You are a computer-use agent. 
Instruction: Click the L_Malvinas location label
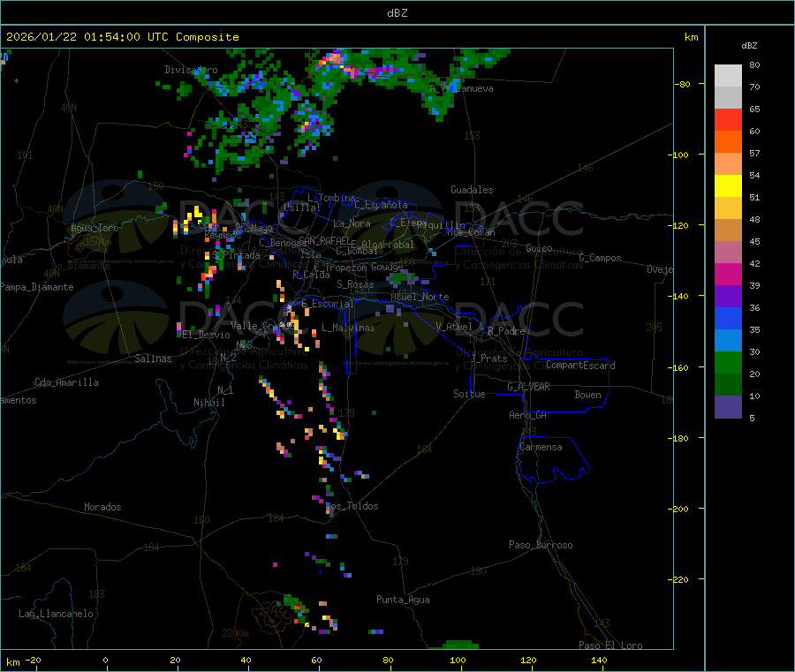click(348, 328)
